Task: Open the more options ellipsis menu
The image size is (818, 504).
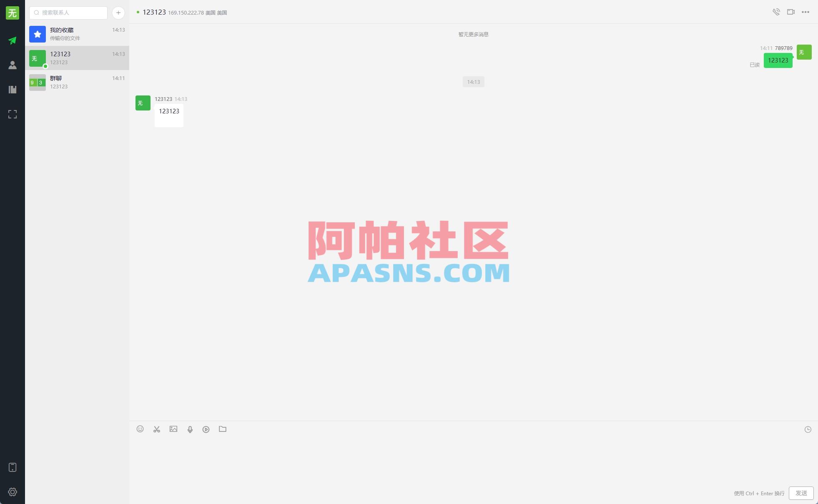Action: (805, 12)
